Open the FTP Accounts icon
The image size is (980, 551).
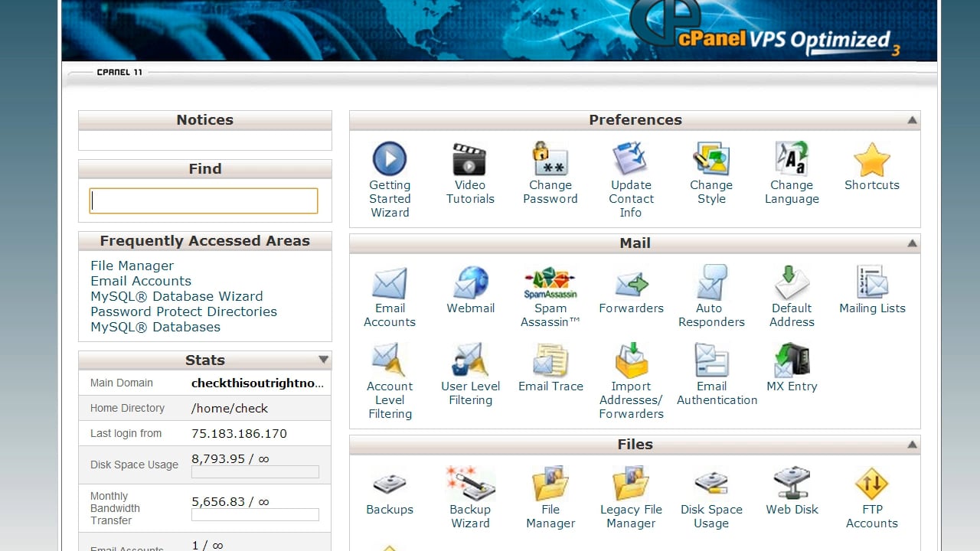[871, 484]
